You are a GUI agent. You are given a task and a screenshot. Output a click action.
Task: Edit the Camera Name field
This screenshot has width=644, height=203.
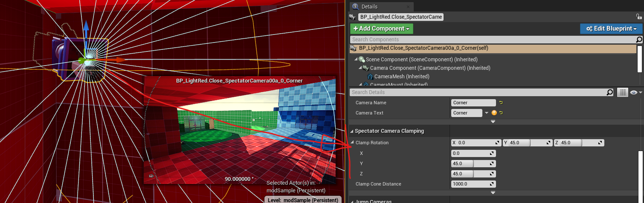473,103
